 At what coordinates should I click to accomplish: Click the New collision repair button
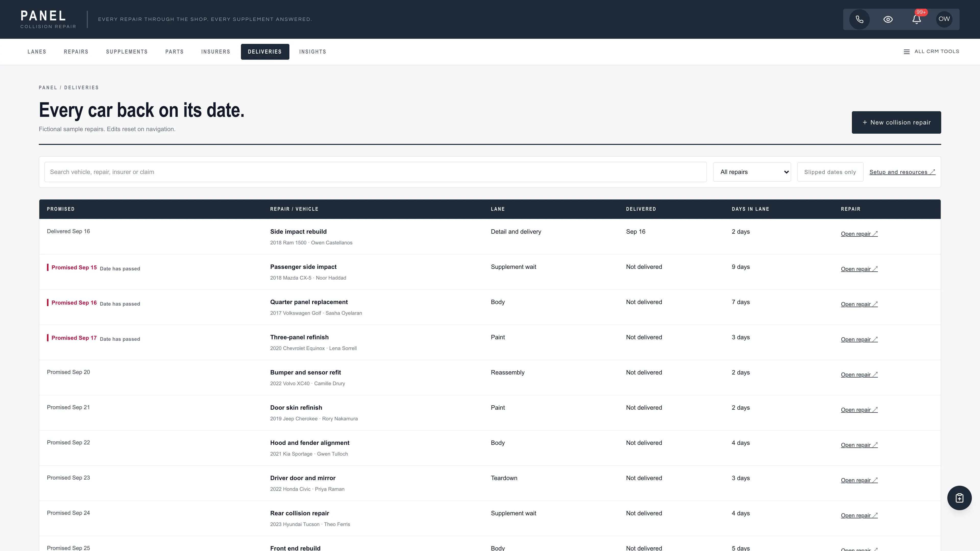(x=896, y=122)
